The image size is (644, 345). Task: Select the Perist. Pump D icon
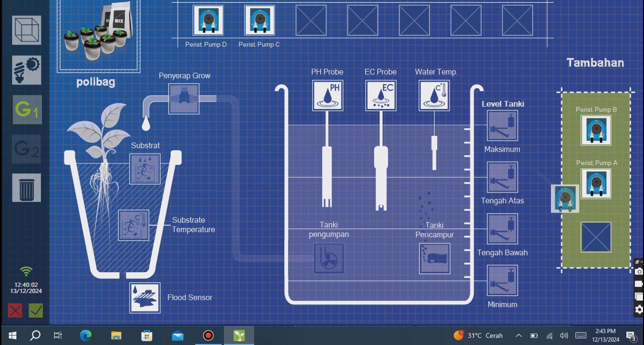208,20
